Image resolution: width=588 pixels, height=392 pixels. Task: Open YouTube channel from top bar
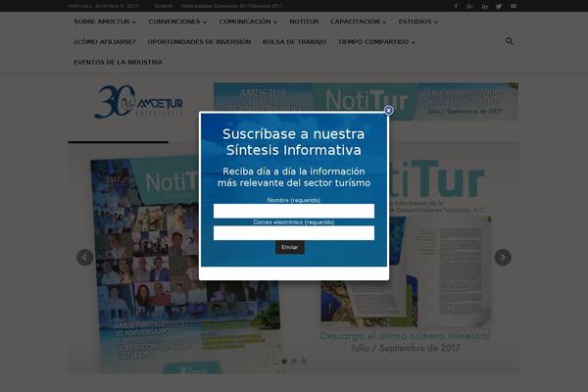(x=514, y=6)
